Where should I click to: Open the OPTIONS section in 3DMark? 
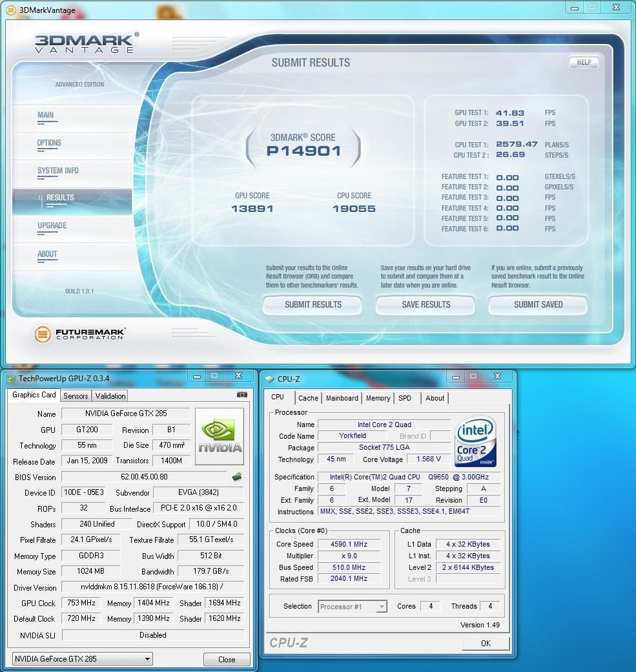pos(49,143)
